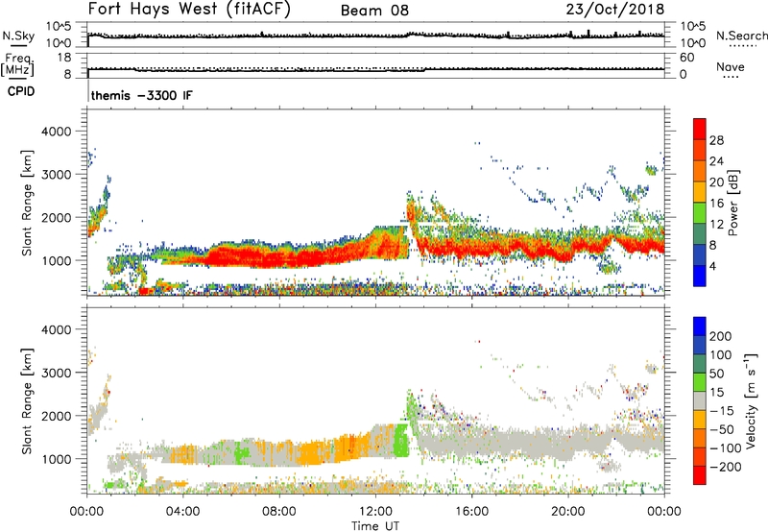Click the 'Nave' label

pos(730,66)
